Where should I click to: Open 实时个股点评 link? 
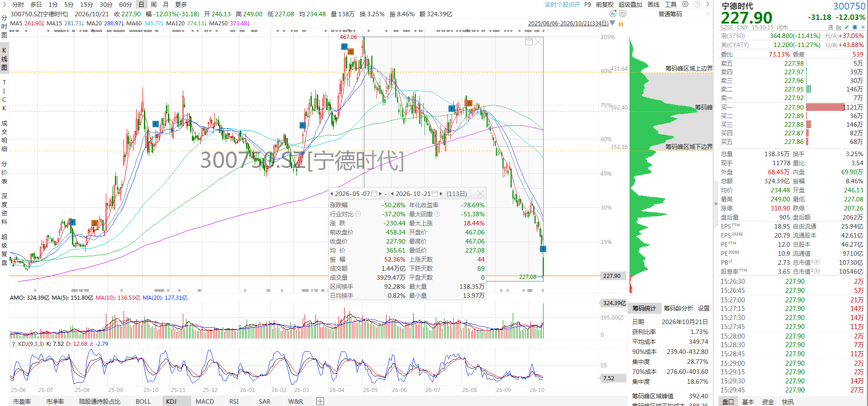(x=563, y=5)
